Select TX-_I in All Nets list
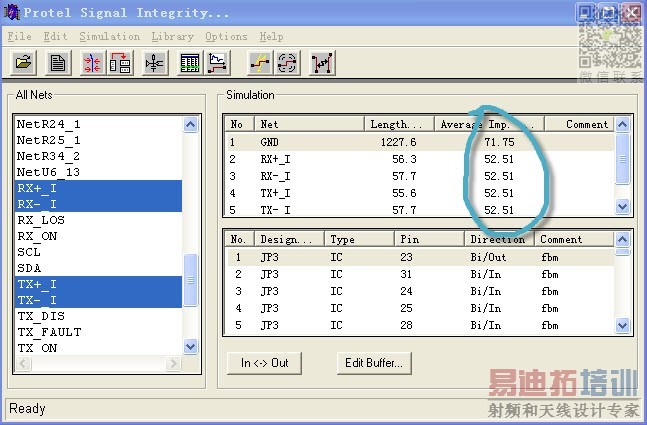The width and height of the screenshot is (647, 425). (98, 300)
